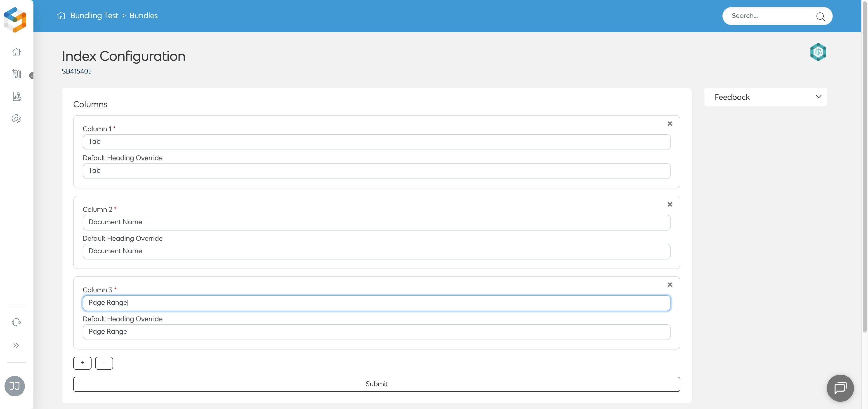Click breadcrumb home icon
The image size is (868, 409).
(x=61, y=16)
